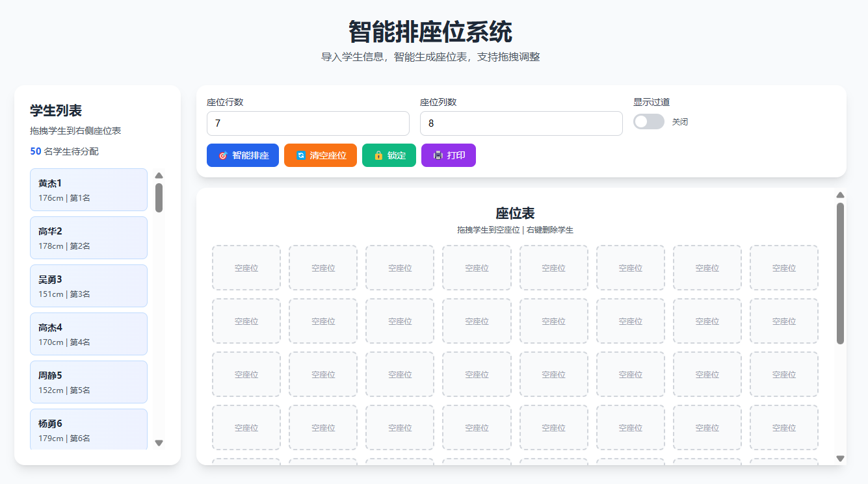Click the 学生列表 panel heading
Screen dimensions: 868x484
(56, 111)
